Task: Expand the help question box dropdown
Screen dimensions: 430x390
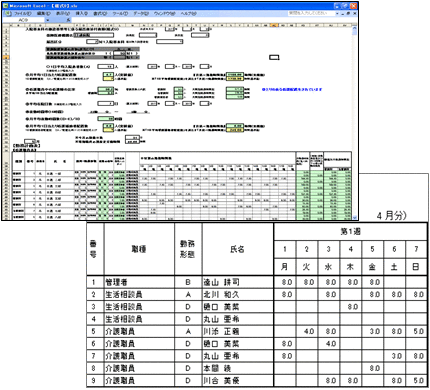Action: tap(337, 13)
